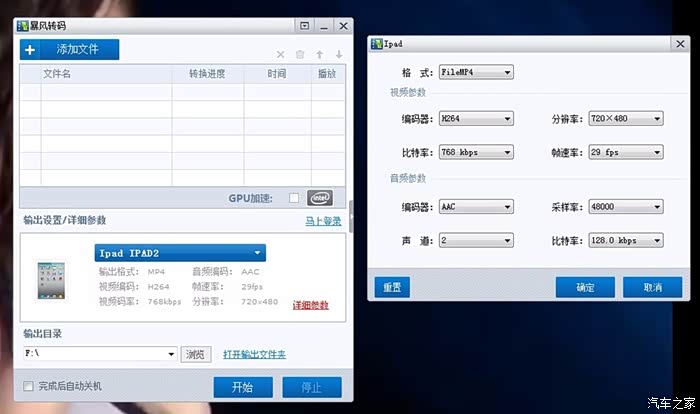Move file down with the down arrow icon
Screen dimensions: 700x414
pyautogui.click(x=339, y=54)
